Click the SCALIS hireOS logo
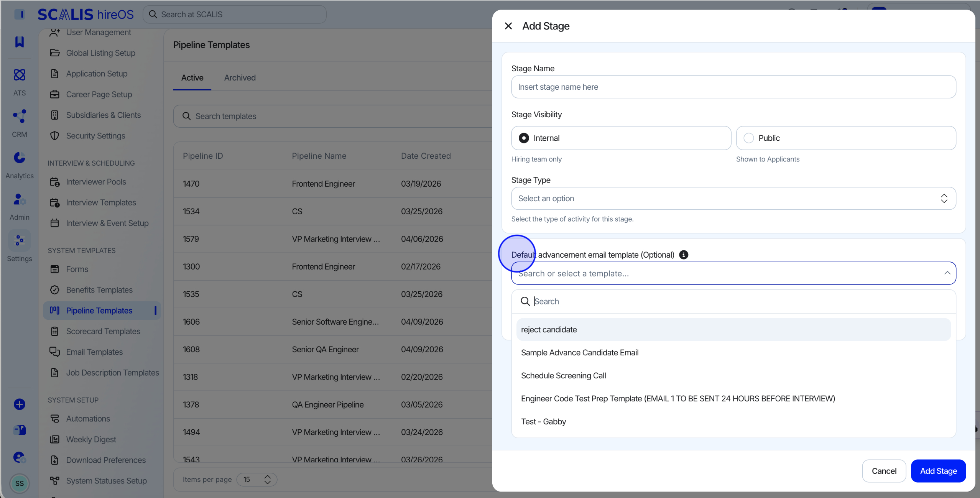This screenshot has height=498, width=980. point(86,14)
